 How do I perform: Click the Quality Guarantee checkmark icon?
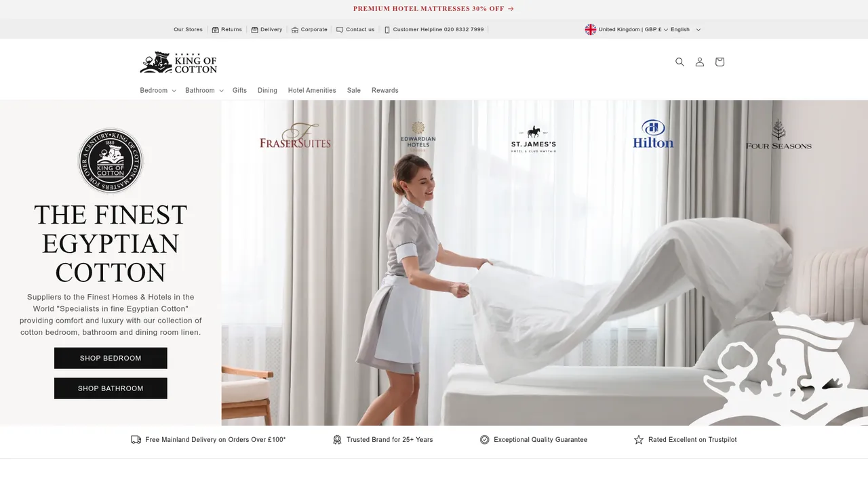pos(484,439)
